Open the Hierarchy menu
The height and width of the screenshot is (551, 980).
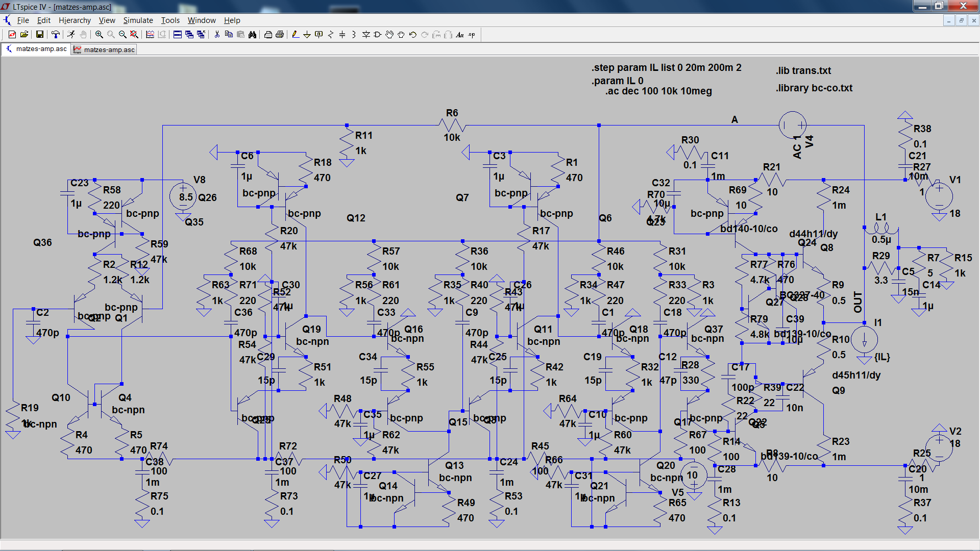75,20
